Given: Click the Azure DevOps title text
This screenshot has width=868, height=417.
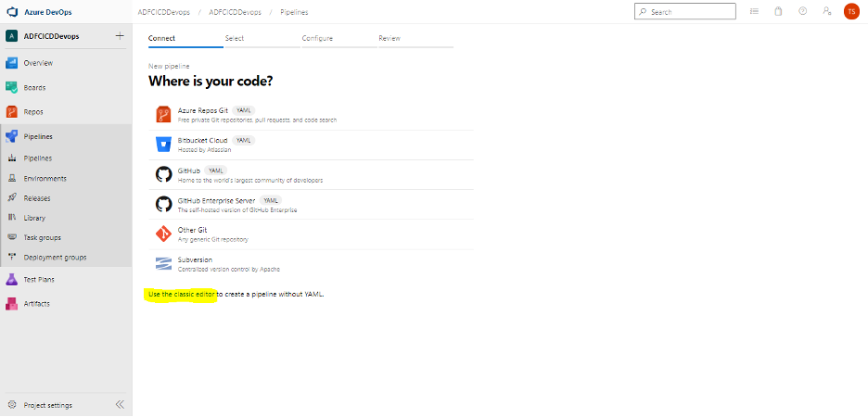Looking at the screenshot, I should [47, 12].
